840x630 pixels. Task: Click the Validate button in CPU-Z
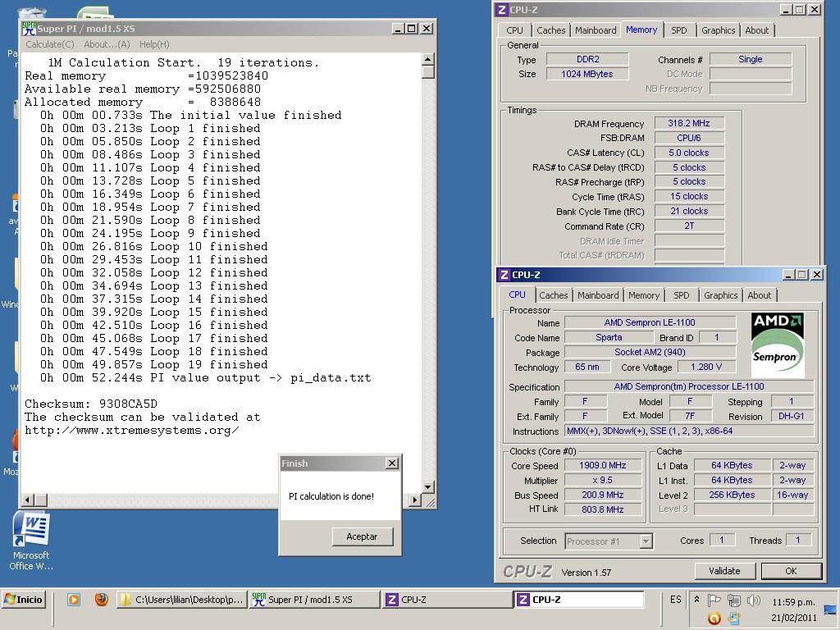[724, 571]
